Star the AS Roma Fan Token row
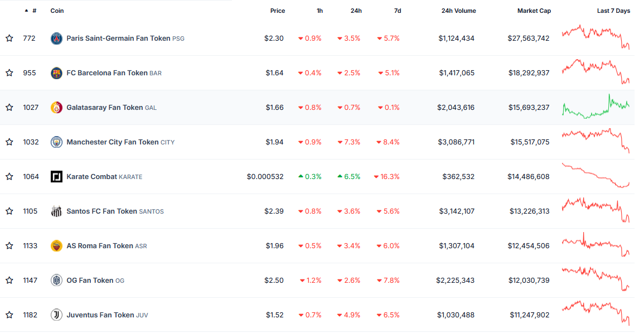The width and height of the screenshot is (644, 333). [x=9, y=245]
